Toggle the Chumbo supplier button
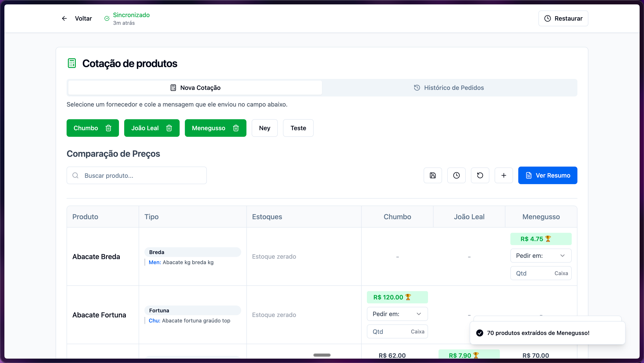This screenshot has width=644, height=363. tap(85, 128)
